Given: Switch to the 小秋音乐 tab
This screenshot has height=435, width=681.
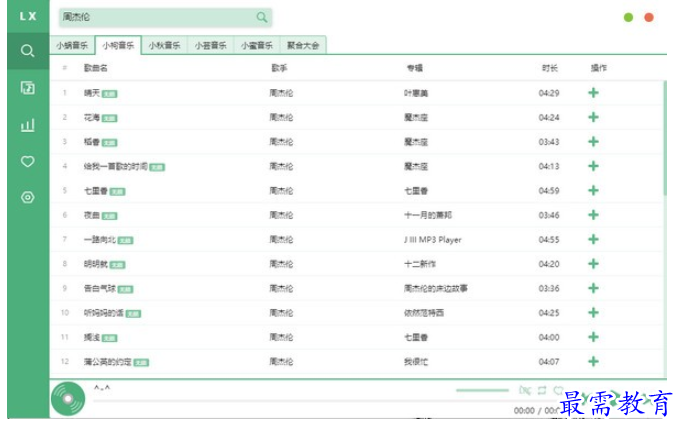Looking at the screenshot, I should (x=164, y=45).
